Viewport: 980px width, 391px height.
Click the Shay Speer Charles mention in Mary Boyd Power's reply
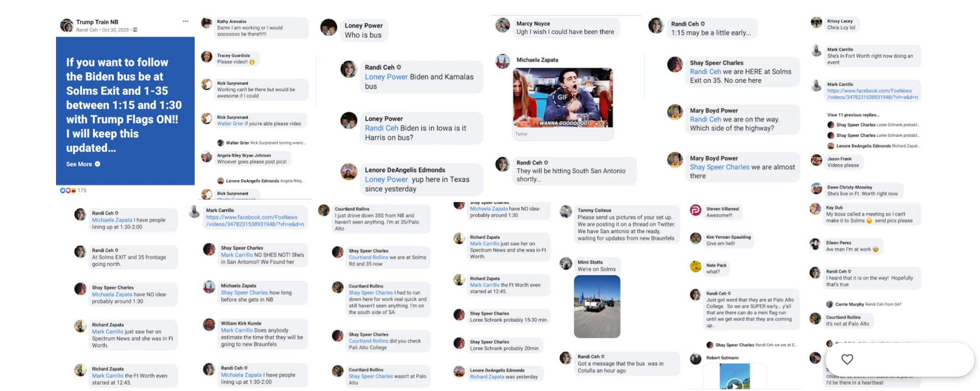point(719,167)
